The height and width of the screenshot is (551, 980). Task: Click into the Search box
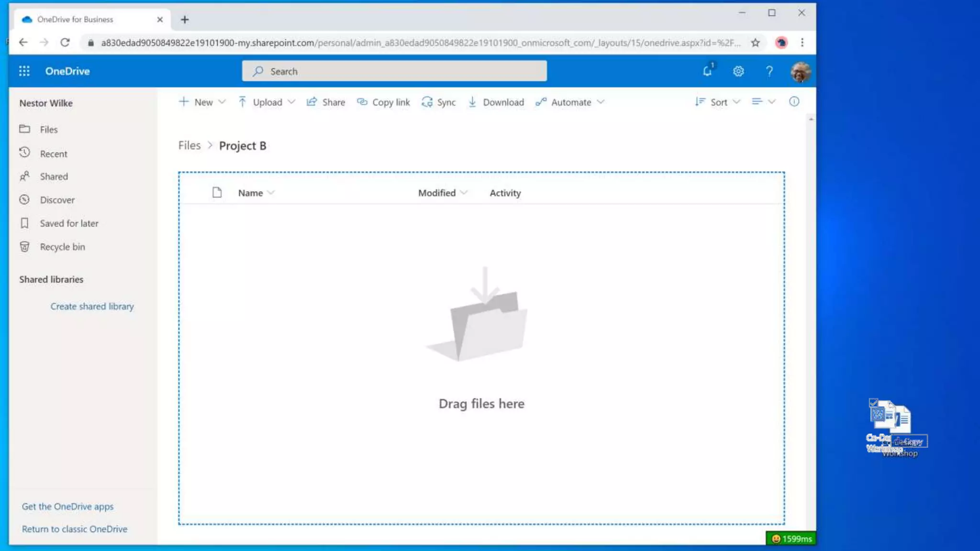click(x=394, y=71)
